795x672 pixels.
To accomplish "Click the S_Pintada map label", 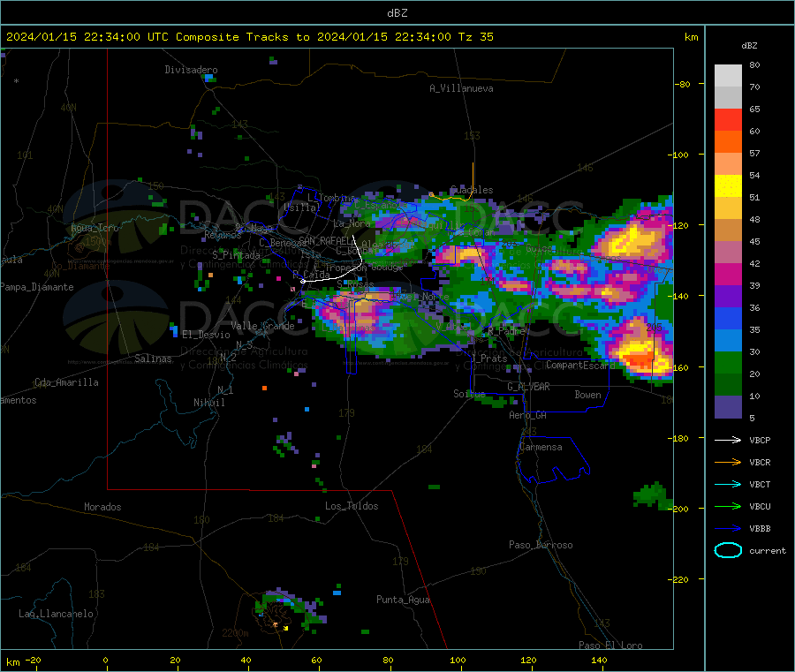I will [236, 255].
